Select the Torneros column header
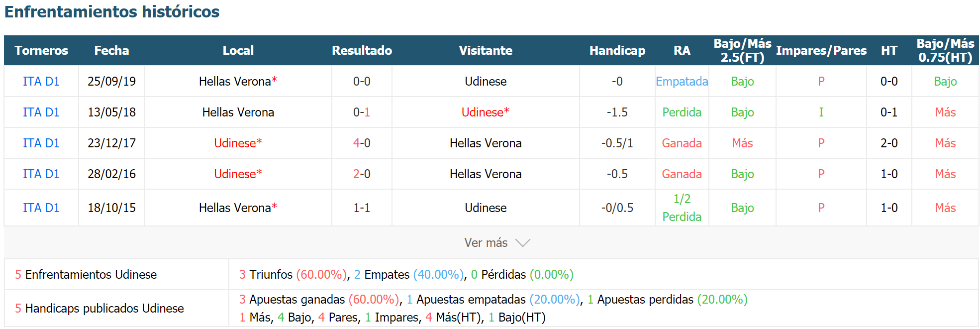980x329 pixels. 41,50
